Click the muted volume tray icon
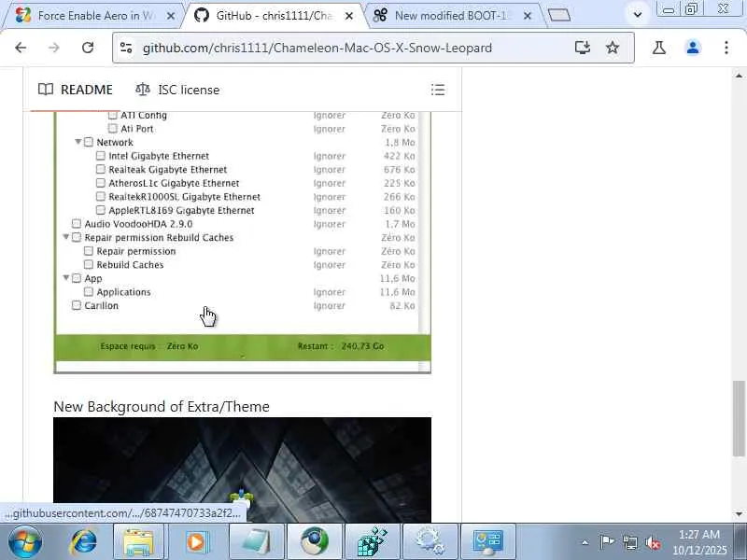747x560 pixels. point(653,542)
